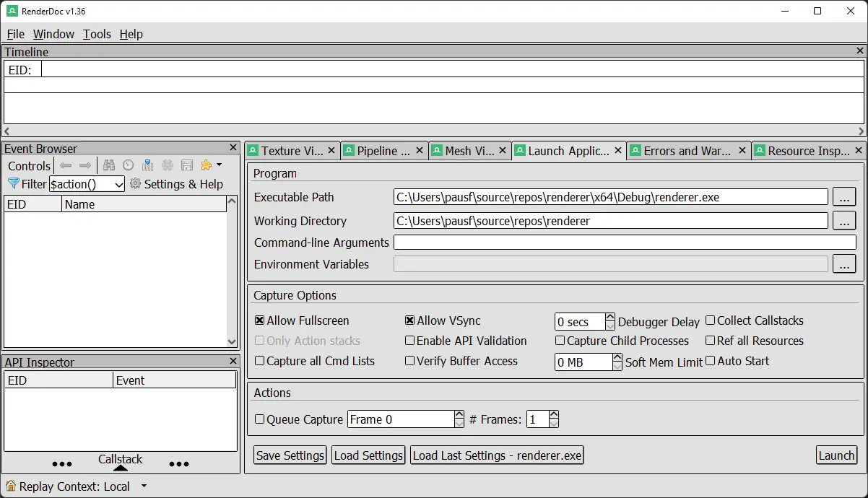Viewport: 868px width, 498px height.
Task: Click the Settings & Help gear icon
Action: pyautogui.click(x=134, y=184)
